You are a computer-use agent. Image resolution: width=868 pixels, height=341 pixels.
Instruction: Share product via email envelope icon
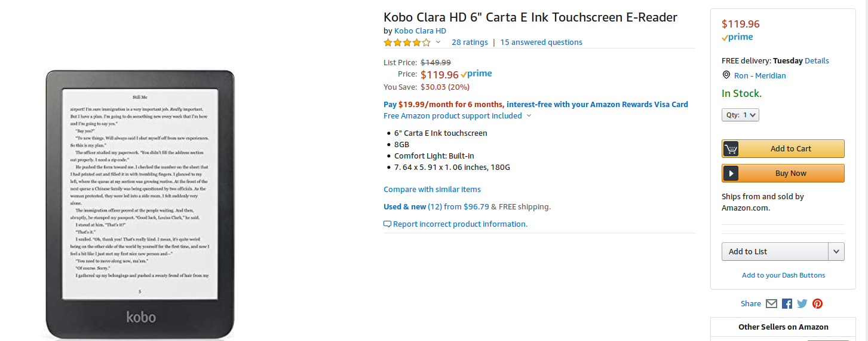coord(771,303)
